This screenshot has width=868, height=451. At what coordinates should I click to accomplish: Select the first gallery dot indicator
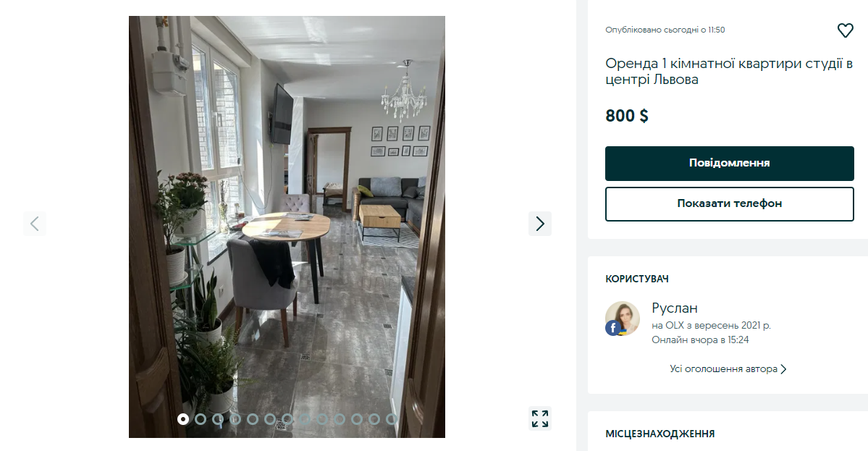click(183, 419)
